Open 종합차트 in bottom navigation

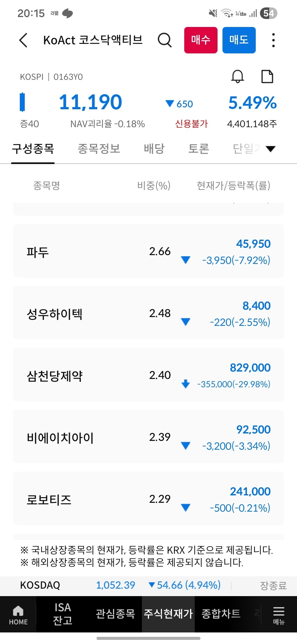point(221,614)
